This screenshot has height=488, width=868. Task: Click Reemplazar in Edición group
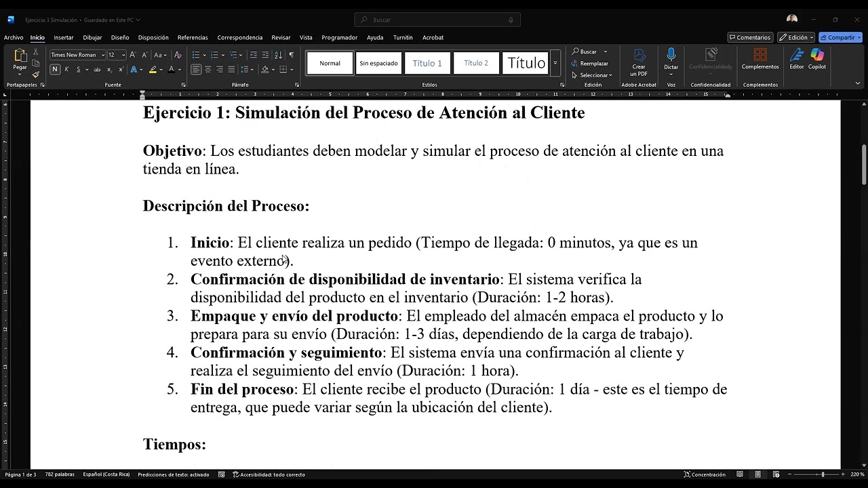[590, 63]
